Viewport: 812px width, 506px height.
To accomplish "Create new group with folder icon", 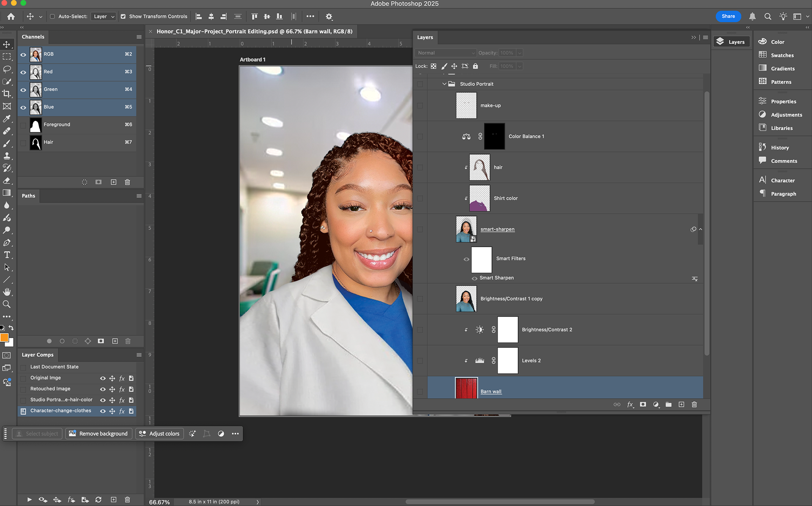I will (668, 405).
